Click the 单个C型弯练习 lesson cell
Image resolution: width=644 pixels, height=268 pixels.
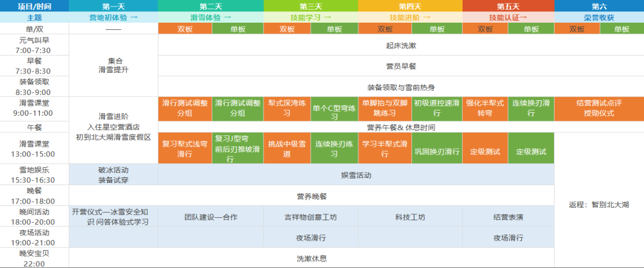[334, 109]
